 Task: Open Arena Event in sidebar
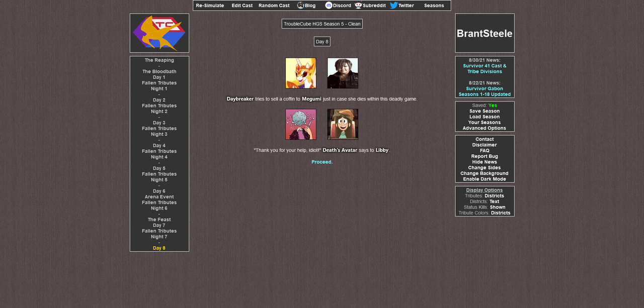point(159,197)
